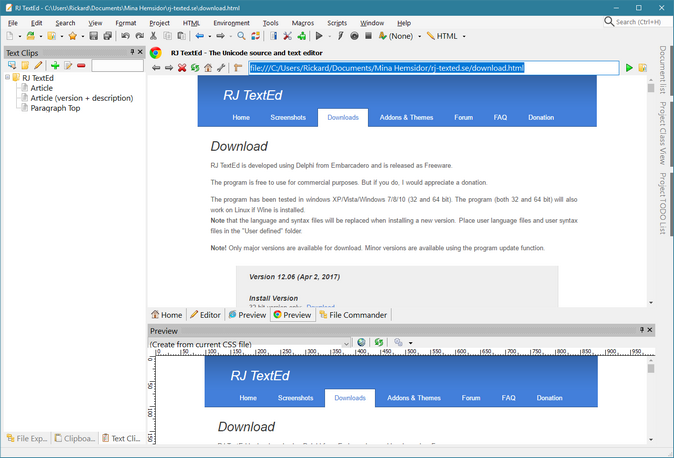Viewport: 674px width, 458px height.
Task: Open the Macros menu
Action: [303, 23]
